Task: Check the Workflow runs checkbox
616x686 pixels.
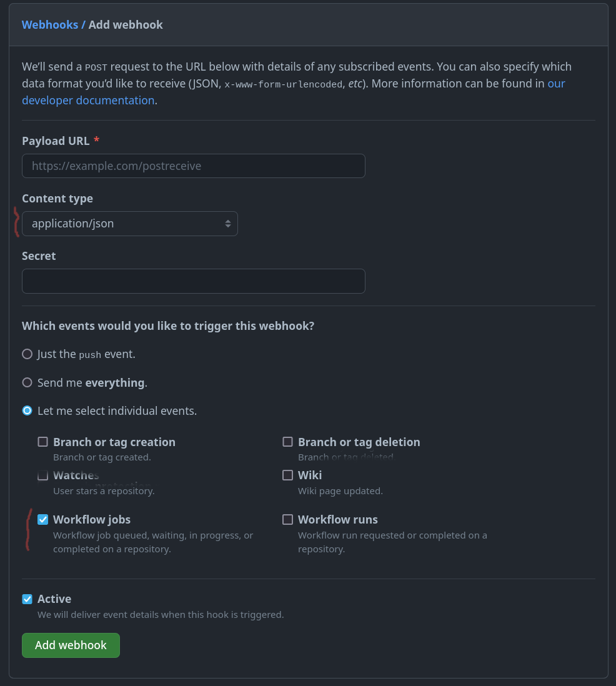Action: tap(287, 519)
